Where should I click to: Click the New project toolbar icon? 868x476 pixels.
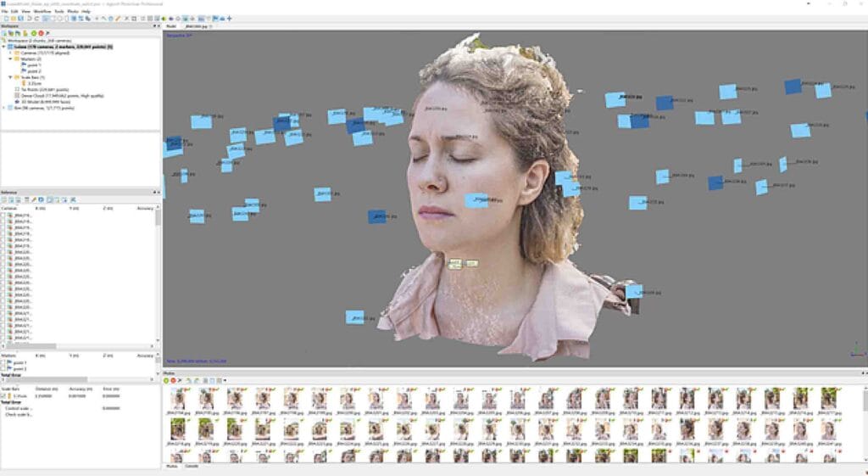click(6, 19)
